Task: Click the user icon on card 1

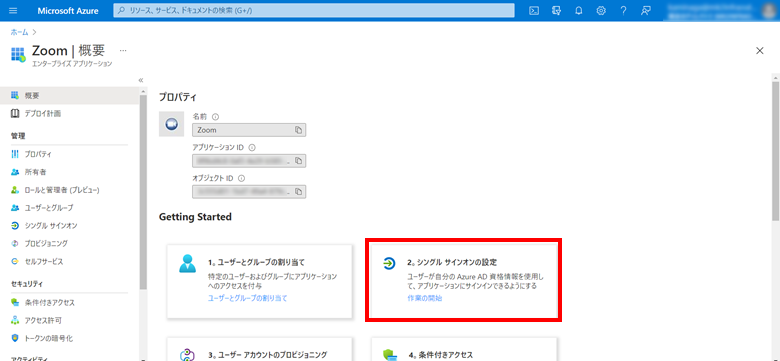Action: (x=188, y=264)
